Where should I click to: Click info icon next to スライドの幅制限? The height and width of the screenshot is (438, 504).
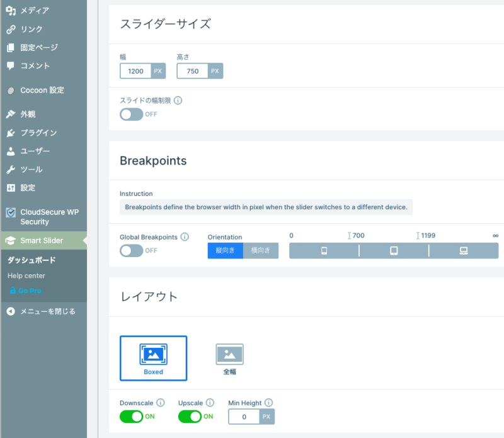click(178, 100)
